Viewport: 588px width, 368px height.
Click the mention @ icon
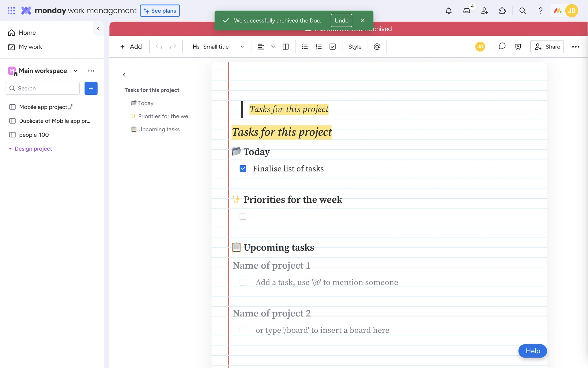[377, 47]
